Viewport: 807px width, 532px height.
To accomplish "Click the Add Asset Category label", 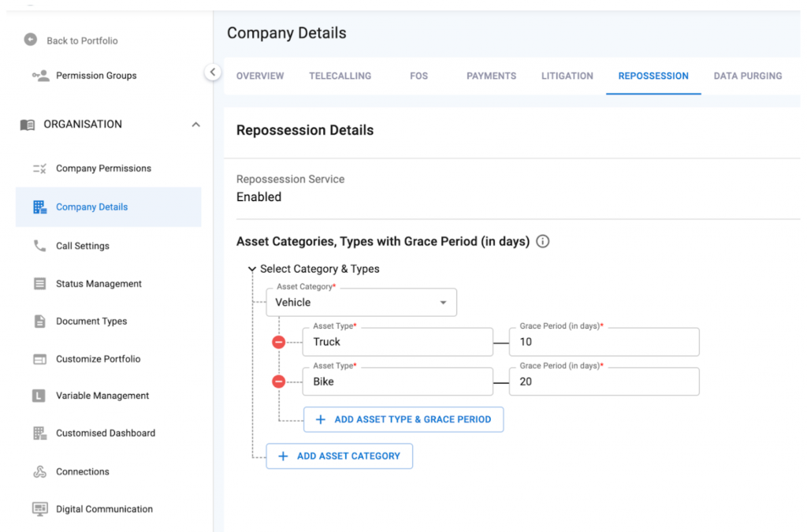I will tap(348, 456).
